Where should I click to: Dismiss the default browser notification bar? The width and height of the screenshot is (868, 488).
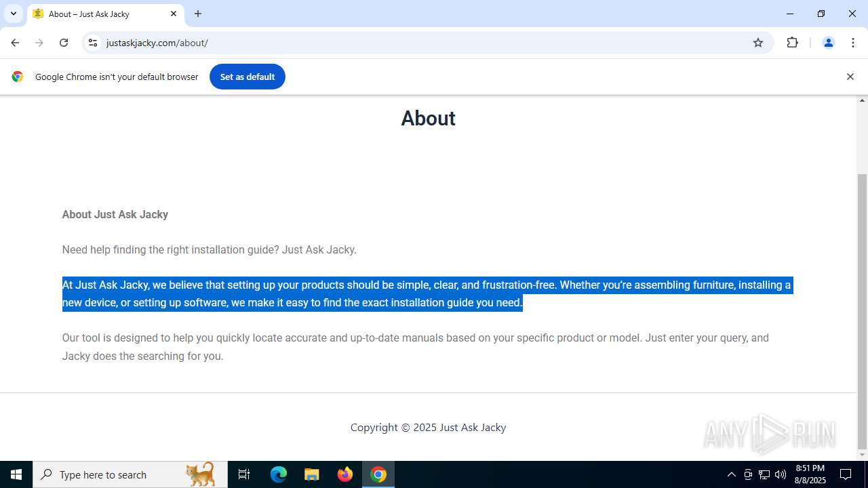(850, 77)
